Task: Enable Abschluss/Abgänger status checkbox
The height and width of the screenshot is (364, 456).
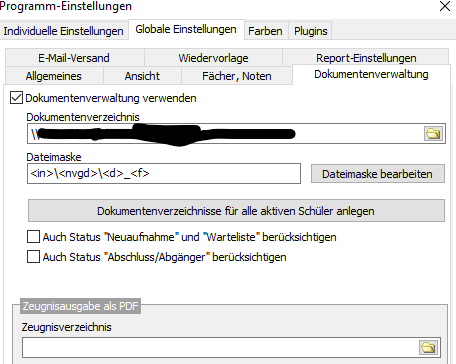Action: [x=33, y=257]
